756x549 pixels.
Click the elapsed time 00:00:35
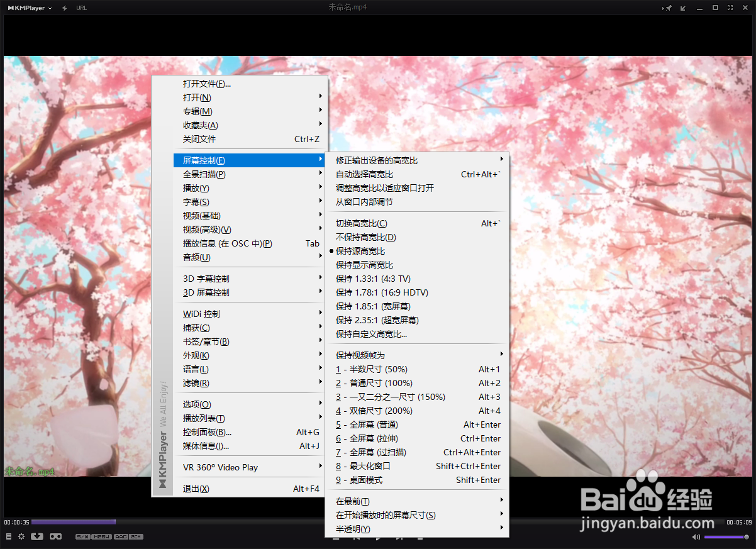(17, 523)
